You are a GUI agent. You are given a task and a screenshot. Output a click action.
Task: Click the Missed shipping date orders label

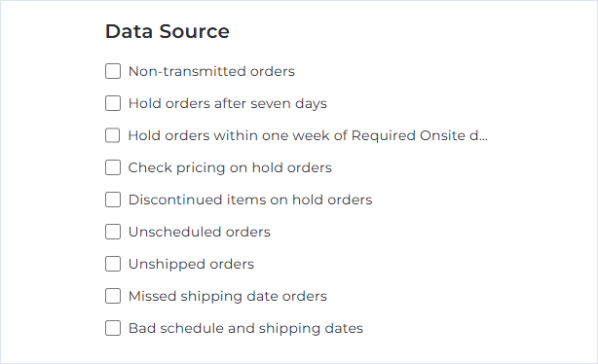point(228,297)
